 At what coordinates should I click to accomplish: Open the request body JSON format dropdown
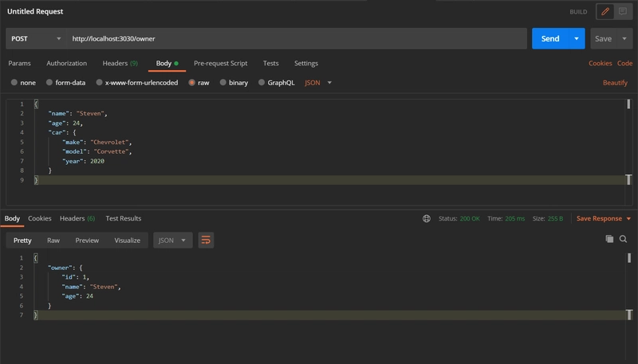318,83
